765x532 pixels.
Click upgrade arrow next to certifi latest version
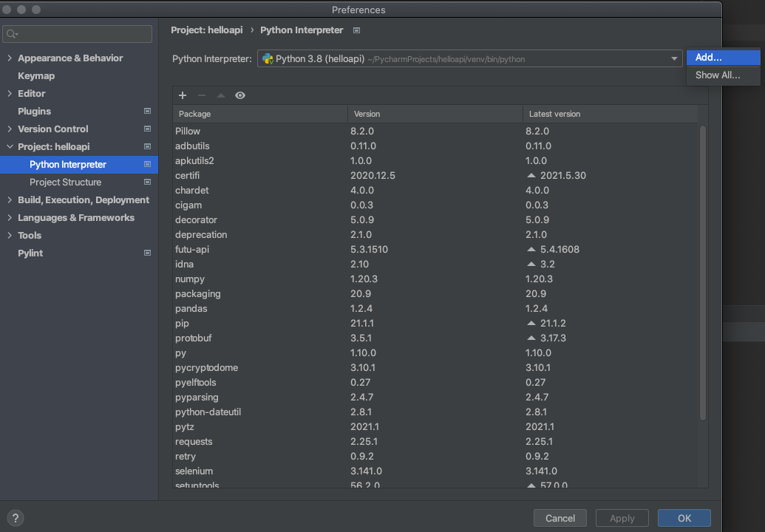click(531, 176)
